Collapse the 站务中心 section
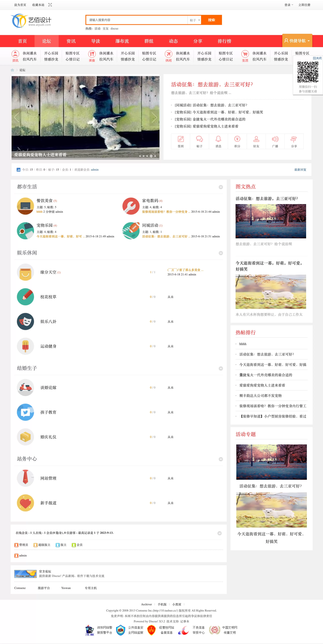The height and width of the screenshot is (644, 323). click(221, 459)
